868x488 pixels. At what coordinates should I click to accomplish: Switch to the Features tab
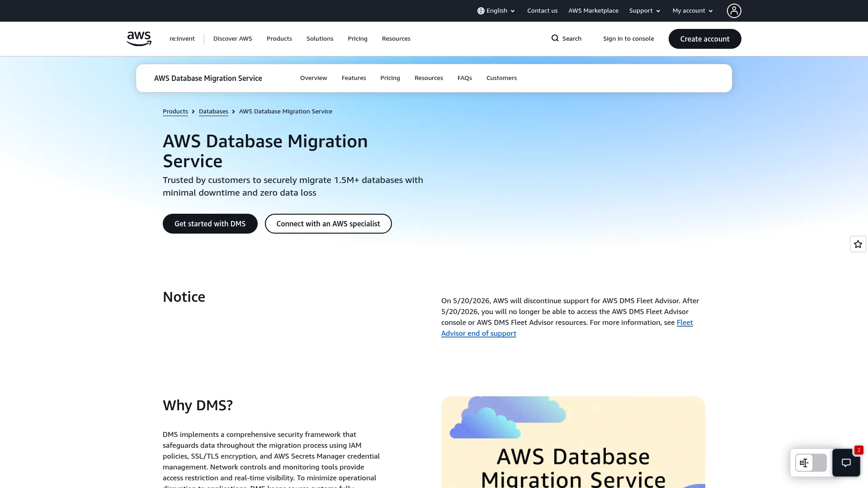354,78
